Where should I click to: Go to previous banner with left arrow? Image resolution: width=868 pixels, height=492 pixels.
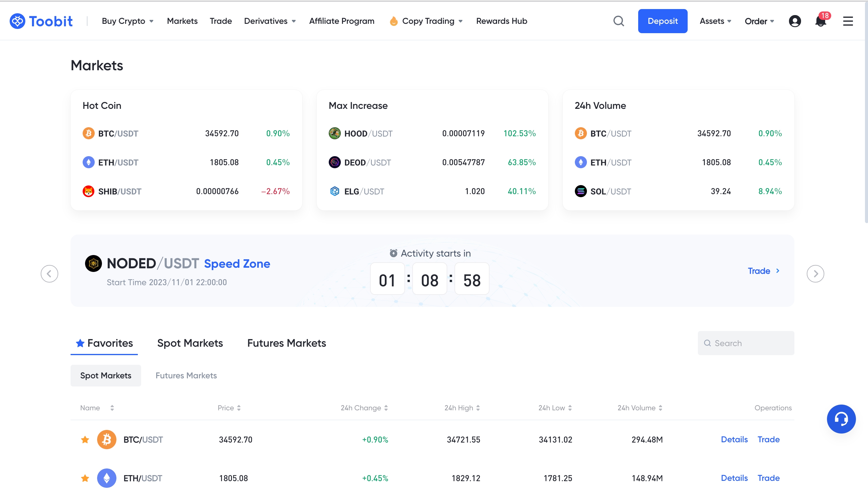[x=49, y=274]
